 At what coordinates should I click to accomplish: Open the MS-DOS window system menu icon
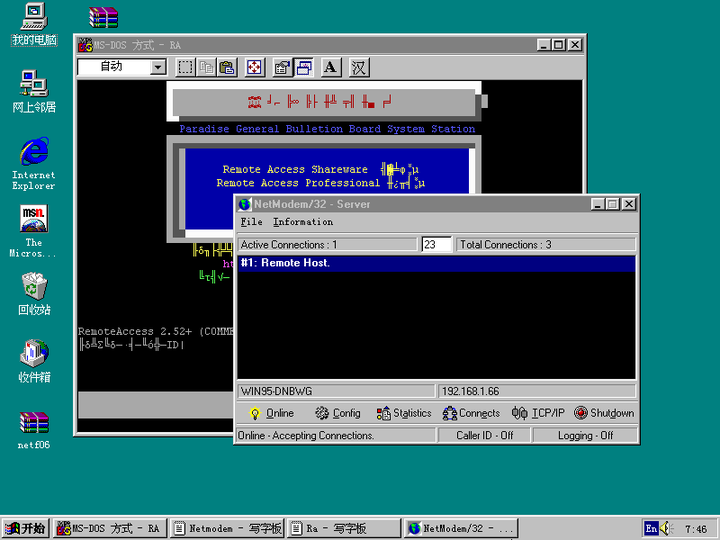(86, 45)
